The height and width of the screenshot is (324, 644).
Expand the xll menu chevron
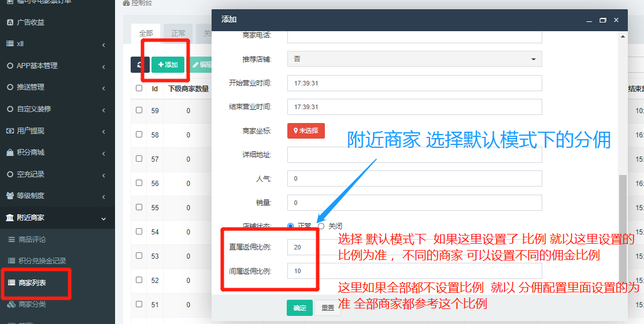pyautogui.click(x=103, y=44)
